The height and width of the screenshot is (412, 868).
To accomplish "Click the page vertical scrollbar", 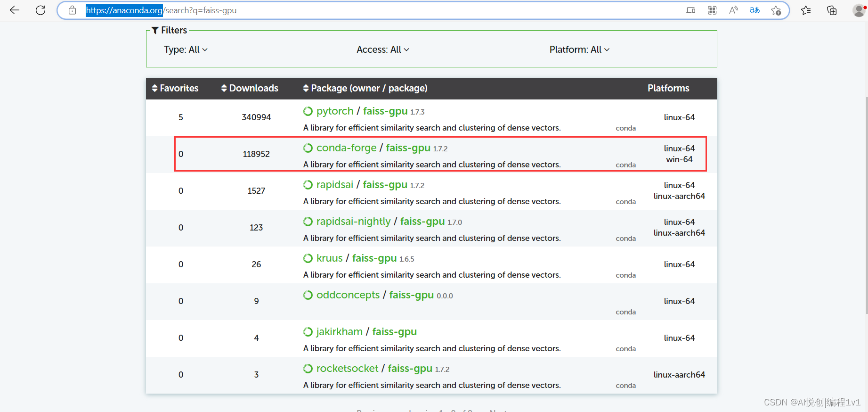I will [866, 205].
